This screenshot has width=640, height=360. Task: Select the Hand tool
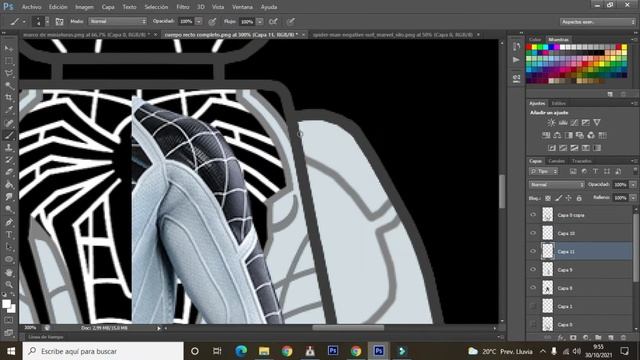coord(9,272)
